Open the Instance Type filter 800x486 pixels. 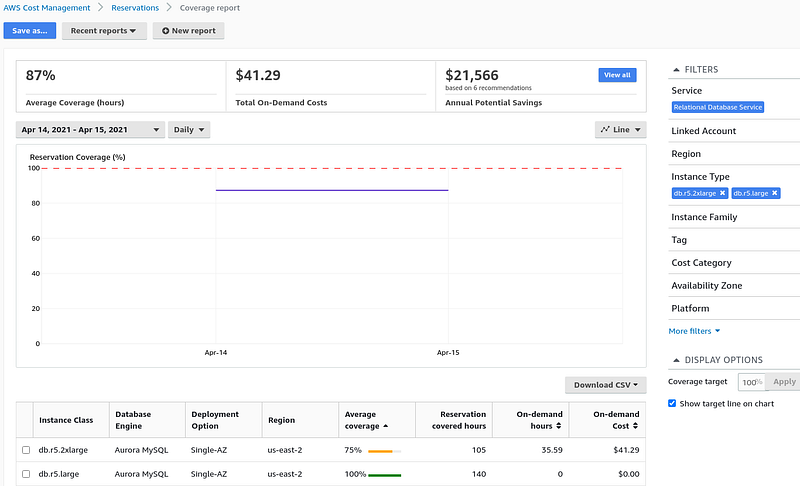701,177
